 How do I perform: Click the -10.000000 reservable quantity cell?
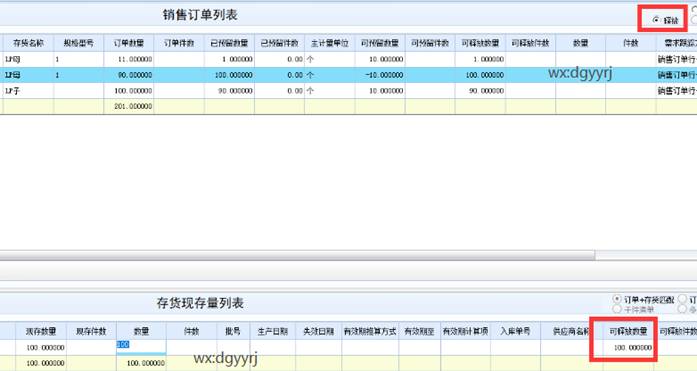click(x=380, y=75)
